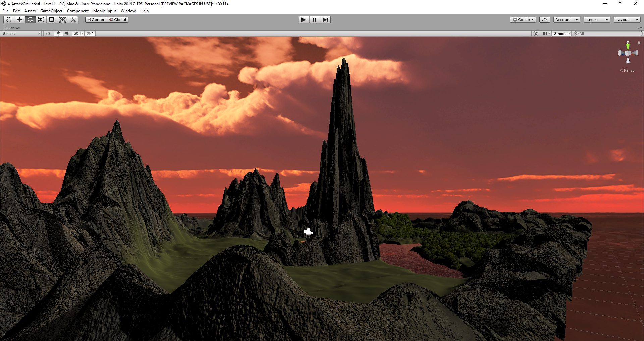Open the Component menu
This screenshot has height=341, width=644.
[x=77, y=11]
